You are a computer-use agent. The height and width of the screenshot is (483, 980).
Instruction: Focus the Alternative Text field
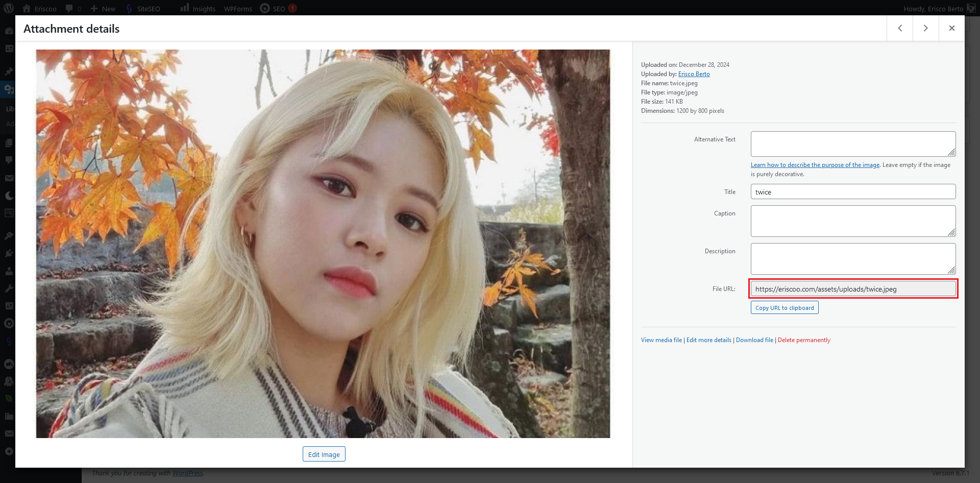point(852,144)
